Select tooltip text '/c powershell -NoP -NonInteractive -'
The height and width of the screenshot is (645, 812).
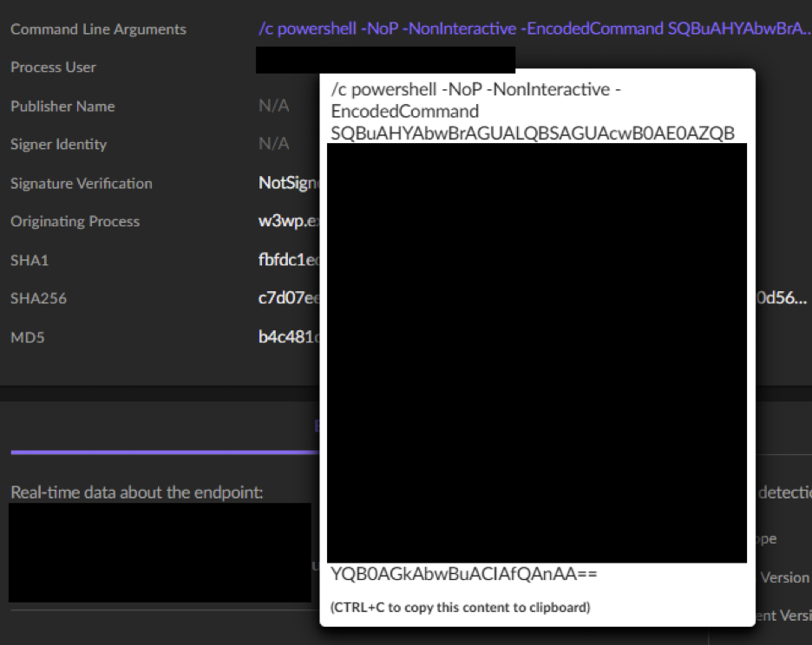[x=476, y=89]
